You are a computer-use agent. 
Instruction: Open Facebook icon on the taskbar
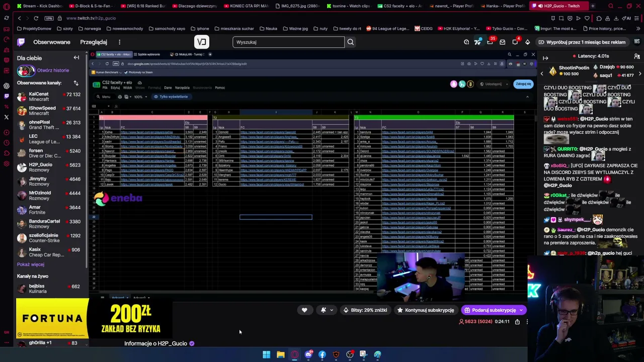coord(322,354)
